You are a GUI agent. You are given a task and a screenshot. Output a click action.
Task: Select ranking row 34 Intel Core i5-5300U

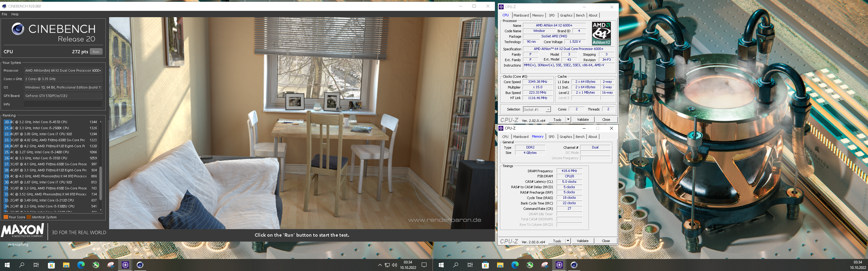tap(51, 206)
